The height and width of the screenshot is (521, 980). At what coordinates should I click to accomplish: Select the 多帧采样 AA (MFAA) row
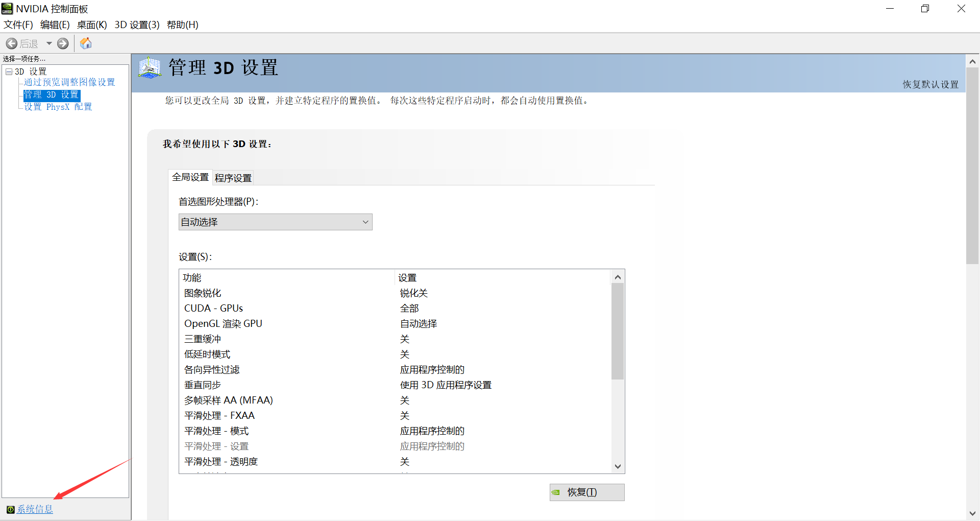coord(396,400)
